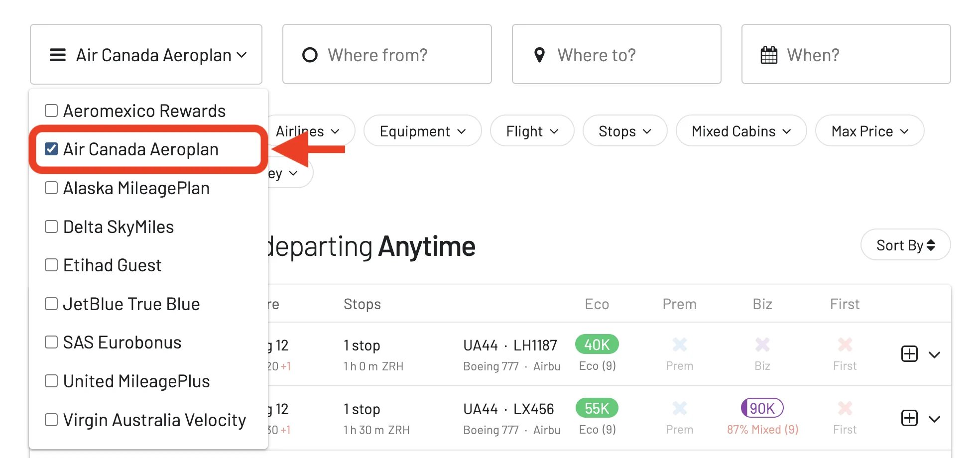Click the UA44 · LX456 flight numbers
This screenshot has width=980, height=458.
(508, 409)
